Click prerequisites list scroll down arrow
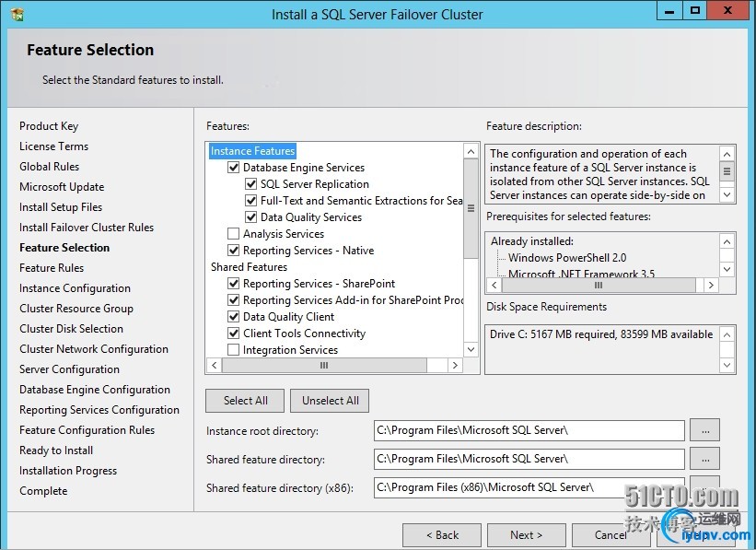 pos(727,269)
